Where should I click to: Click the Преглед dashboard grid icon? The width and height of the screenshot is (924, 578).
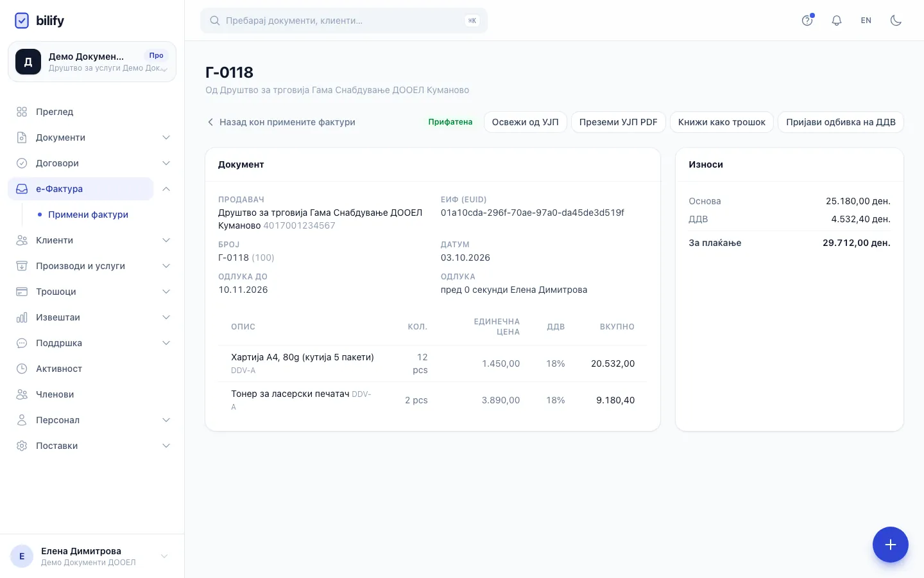[x=22, y=112]
